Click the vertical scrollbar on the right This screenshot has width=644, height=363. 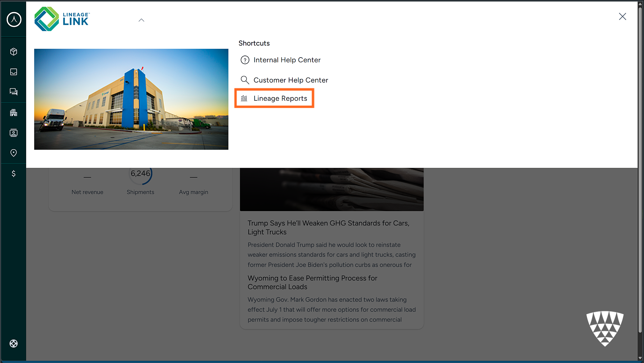[640, 170]
